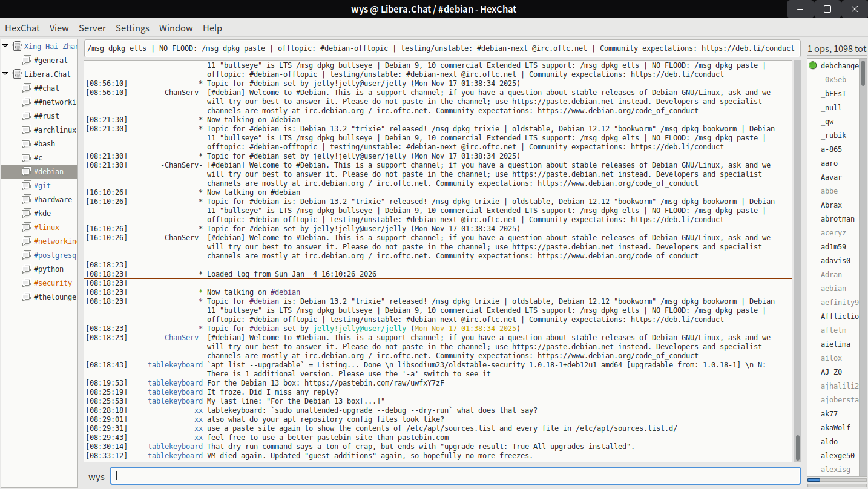Viewport: 868px width, 489px height.
Task: Collapse the Libera.Chat server tree
Action: (5, 74)
